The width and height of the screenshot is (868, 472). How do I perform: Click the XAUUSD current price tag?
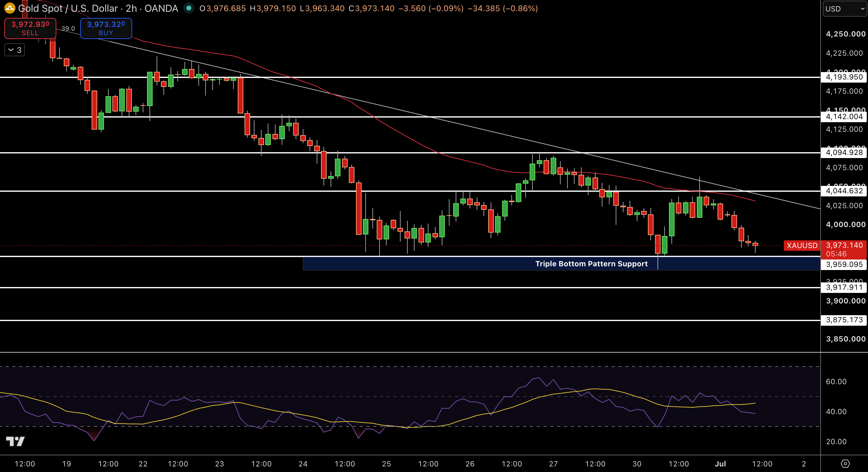pyautogui.click(x=802, y=245)
